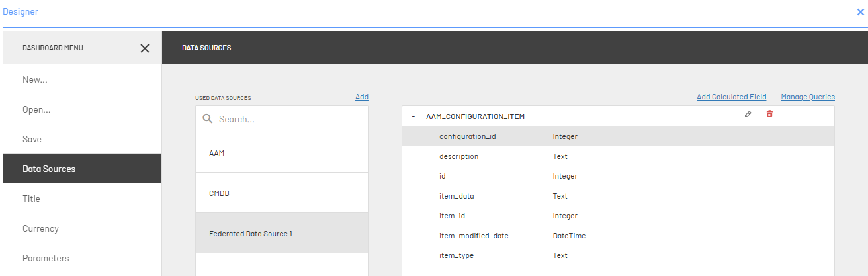Close the Designer window

click(861, 12)
